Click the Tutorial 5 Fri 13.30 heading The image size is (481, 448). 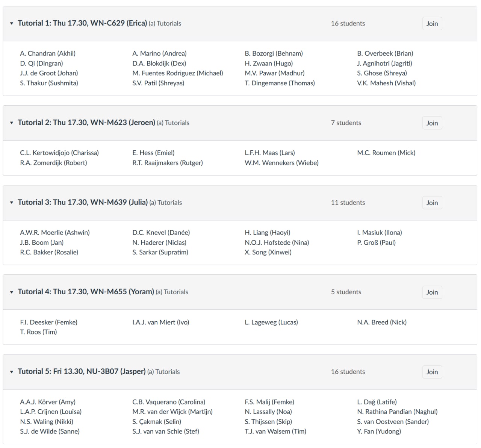[82, 371]
